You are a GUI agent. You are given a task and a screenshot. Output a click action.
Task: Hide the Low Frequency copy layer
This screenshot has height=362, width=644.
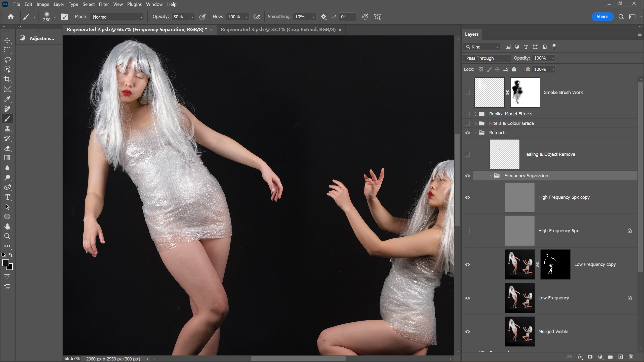(467, 264)
